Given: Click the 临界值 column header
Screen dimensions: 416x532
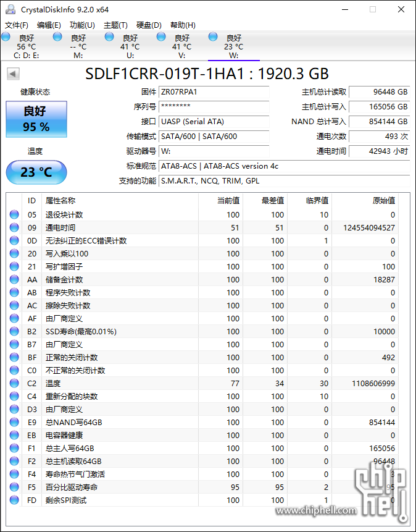Looking at the screenshot, I should click(x=310, y=201).
